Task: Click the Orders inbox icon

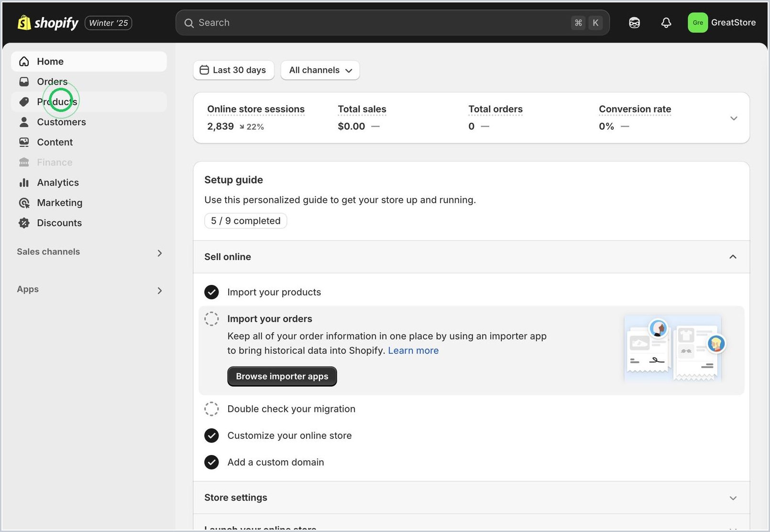Action: coord(24,82)
